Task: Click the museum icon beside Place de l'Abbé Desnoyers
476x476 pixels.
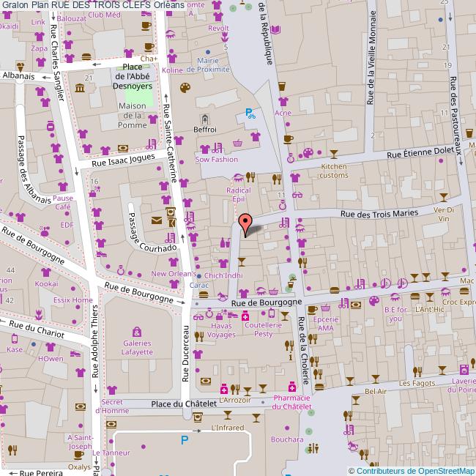Action: coord(79,89)
